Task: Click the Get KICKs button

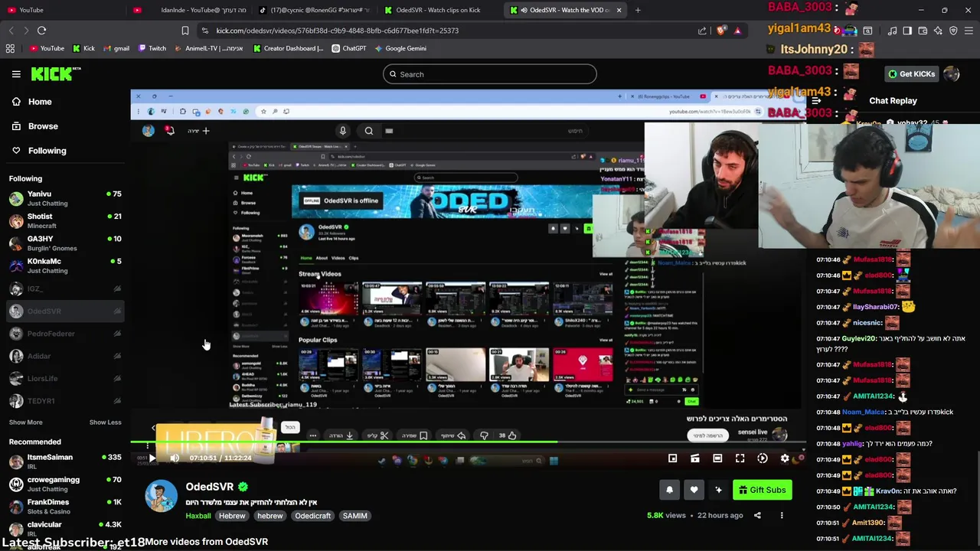Action: [911, 74]
